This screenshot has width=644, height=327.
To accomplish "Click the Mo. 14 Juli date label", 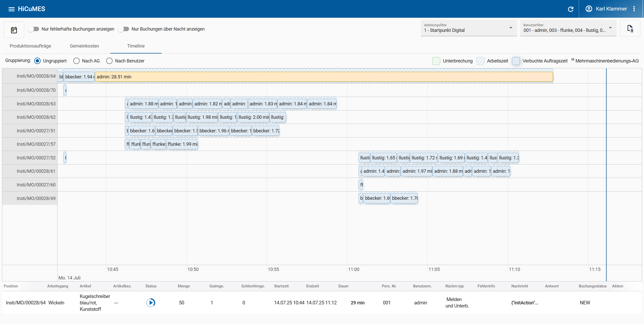I will pos(69,278).
